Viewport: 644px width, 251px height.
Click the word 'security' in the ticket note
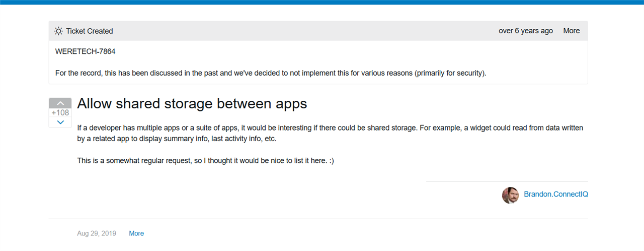coord(468,73)
